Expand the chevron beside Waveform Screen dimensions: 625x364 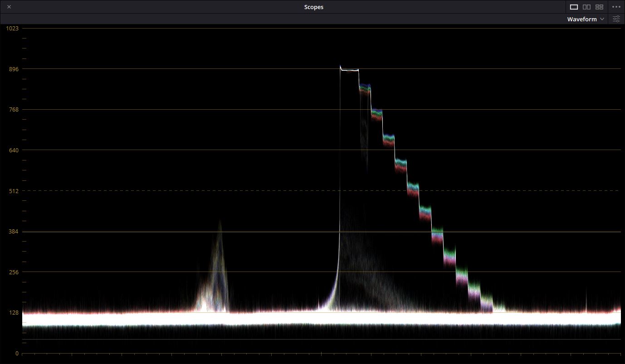[602, 19]
